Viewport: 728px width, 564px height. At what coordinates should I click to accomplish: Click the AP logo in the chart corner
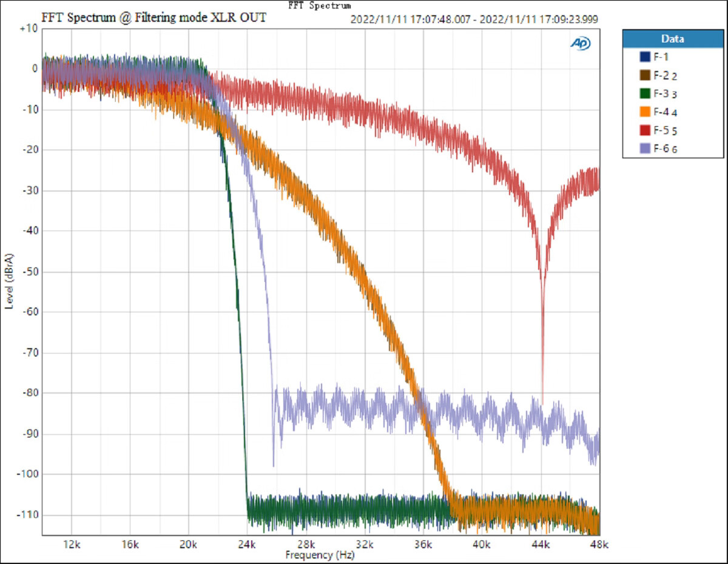click(580, 43)
